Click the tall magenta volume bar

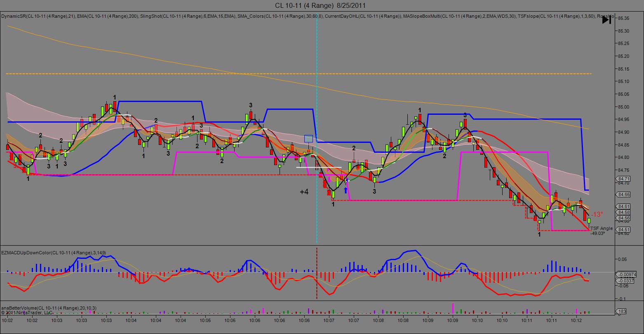tap(452, 309)
